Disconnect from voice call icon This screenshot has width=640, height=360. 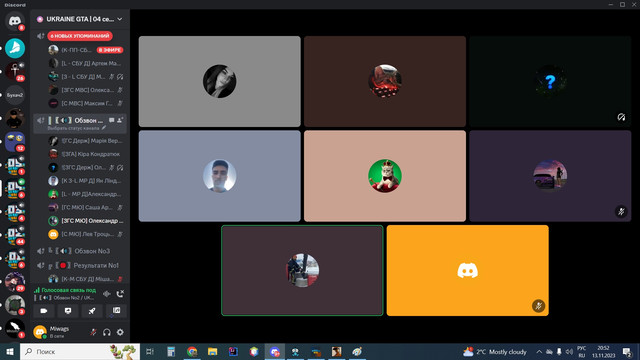tap(120, 294)
